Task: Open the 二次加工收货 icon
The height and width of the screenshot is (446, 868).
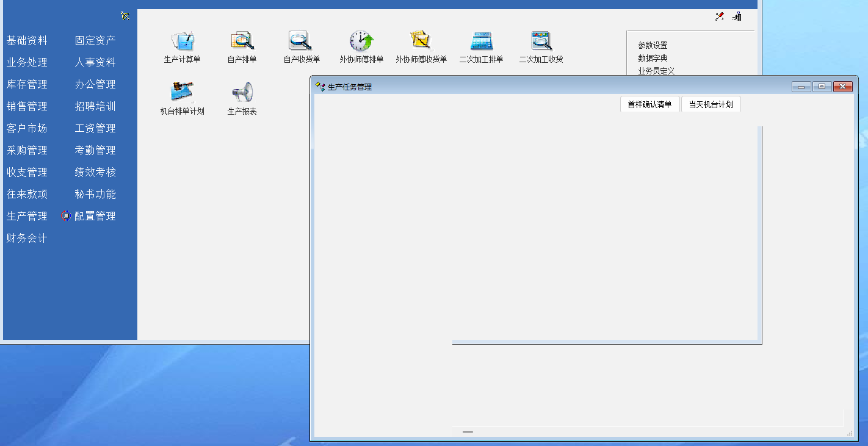Action: pos(541,41)
